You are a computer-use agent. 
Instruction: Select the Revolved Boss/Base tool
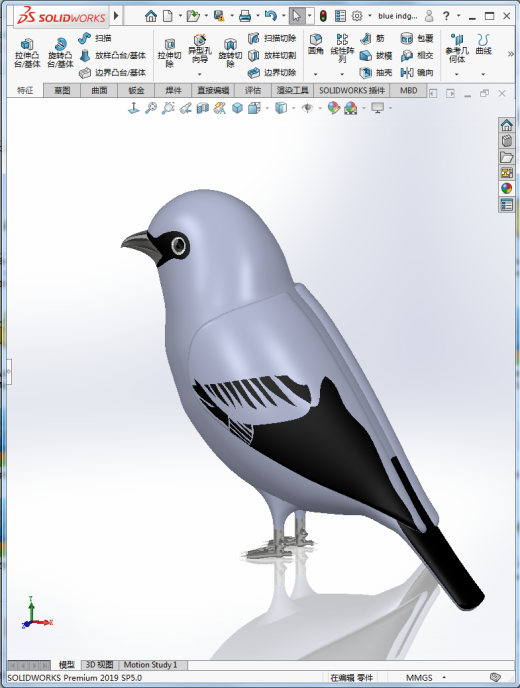coord(61,53)
